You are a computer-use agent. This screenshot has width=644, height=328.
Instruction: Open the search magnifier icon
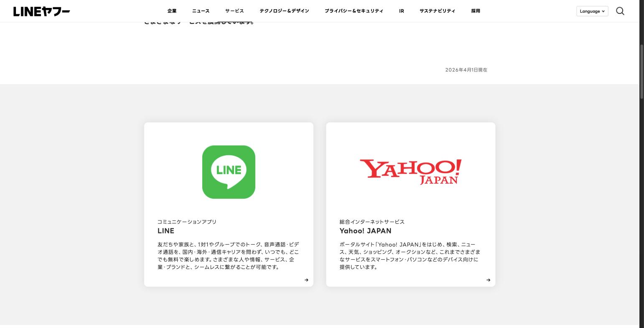[620, 11]
